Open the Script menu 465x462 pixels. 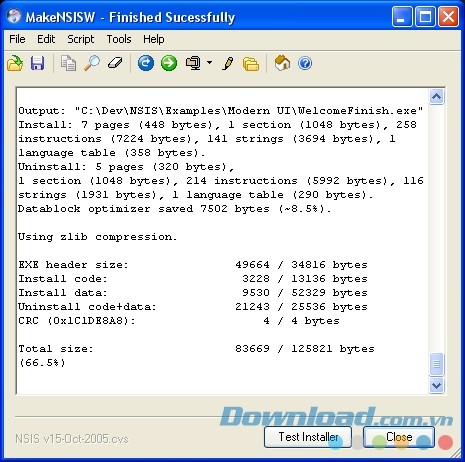(81, 39)
